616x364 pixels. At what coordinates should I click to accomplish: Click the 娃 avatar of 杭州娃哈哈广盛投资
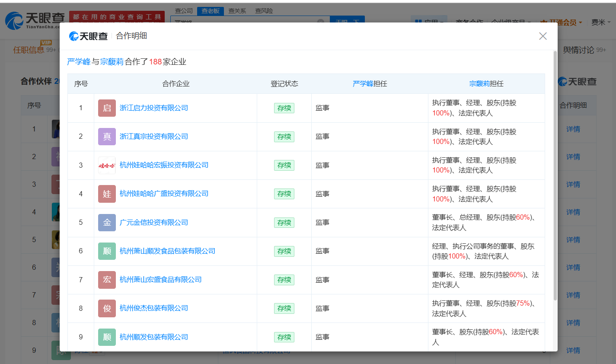coord(107,194)
